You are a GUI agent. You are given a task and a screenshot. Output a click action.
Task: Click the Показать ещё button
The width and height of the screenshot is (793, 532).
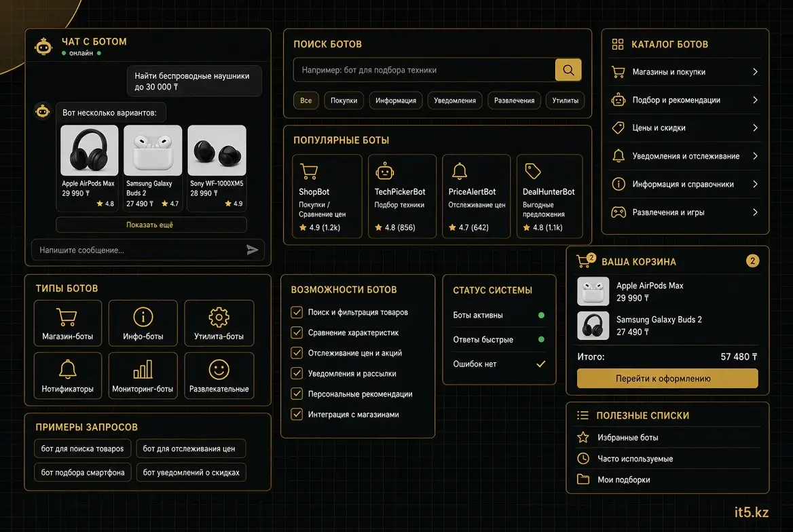click(151, 225)
